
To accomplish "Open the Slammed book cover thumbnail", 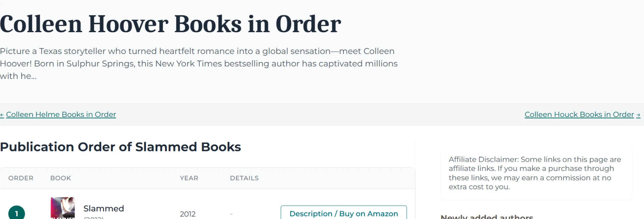I will [x=63, y=208].
